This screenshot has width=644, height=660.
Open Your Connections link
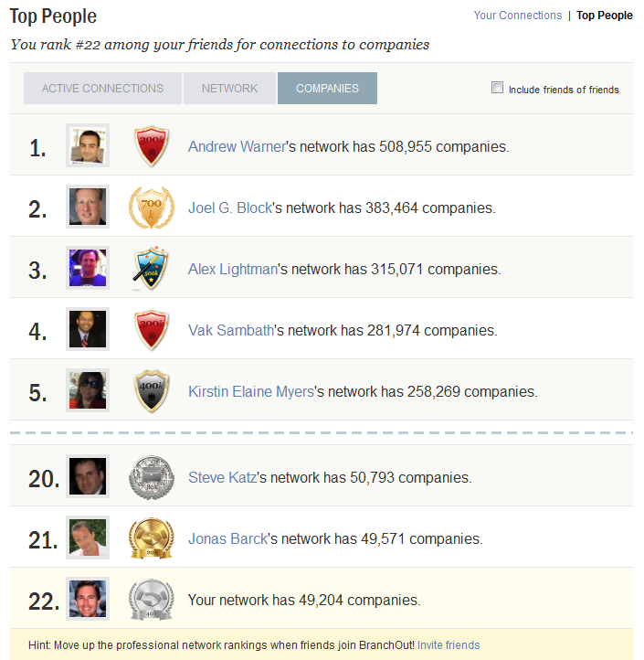tap(518, 16)
